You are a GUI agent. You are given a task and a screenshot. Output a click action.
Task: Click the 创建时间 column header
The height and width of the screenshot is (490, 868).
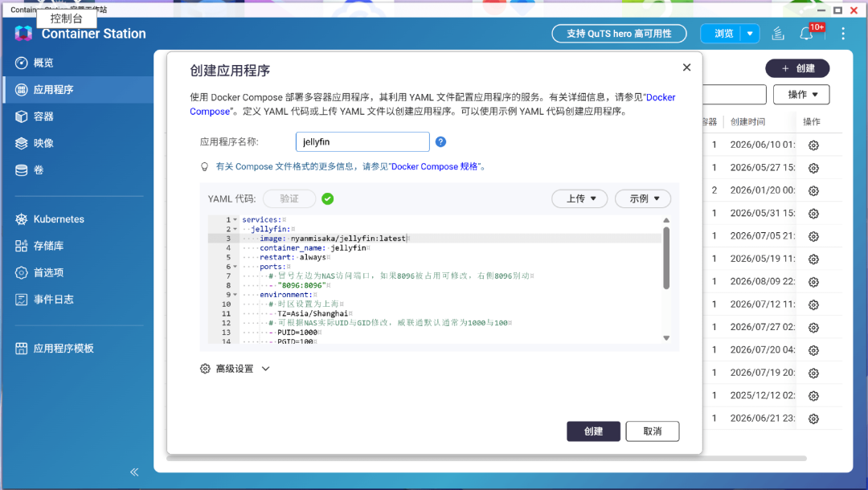[x=747, y=121]
